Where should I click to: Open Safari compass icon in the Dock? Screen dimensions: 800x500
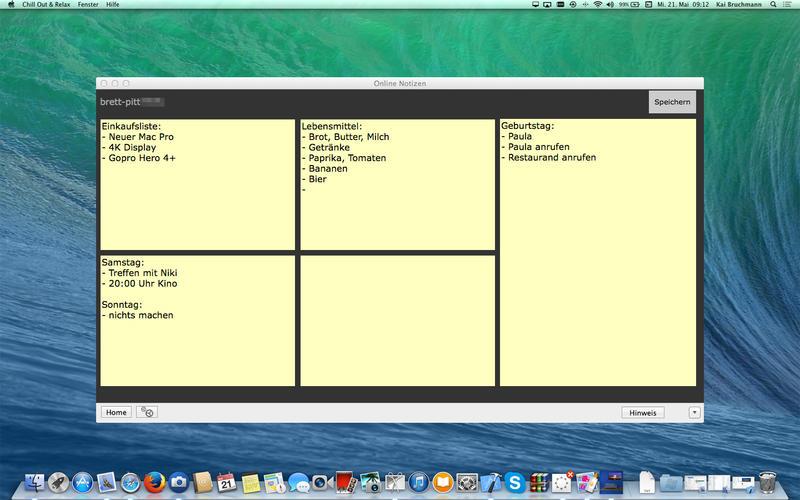click(131, 483)
